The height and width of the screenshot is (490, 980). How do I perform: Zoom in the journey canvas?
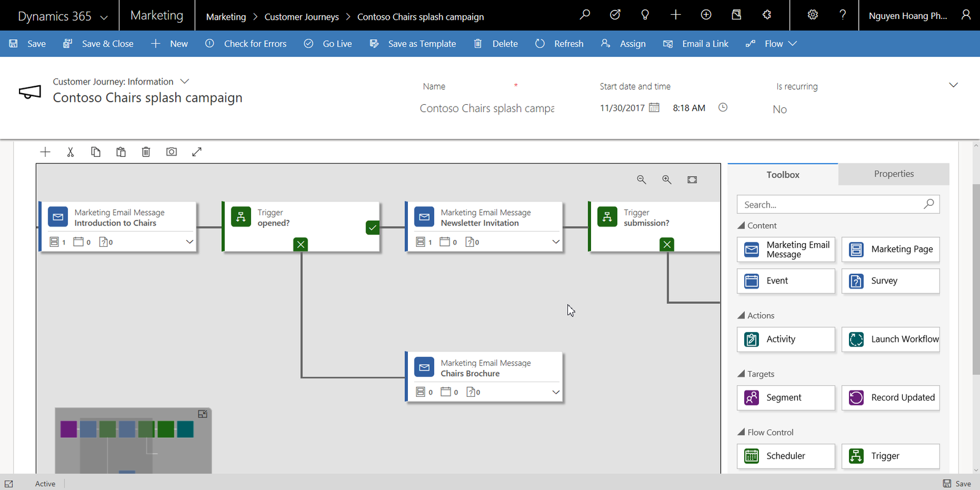[666, 179]
